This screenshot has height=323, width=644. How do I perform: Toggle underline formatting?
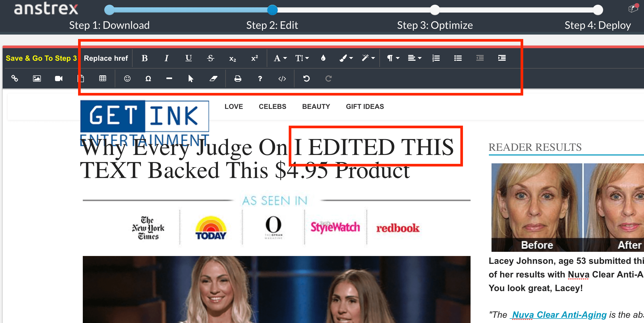tap(189, 58)
